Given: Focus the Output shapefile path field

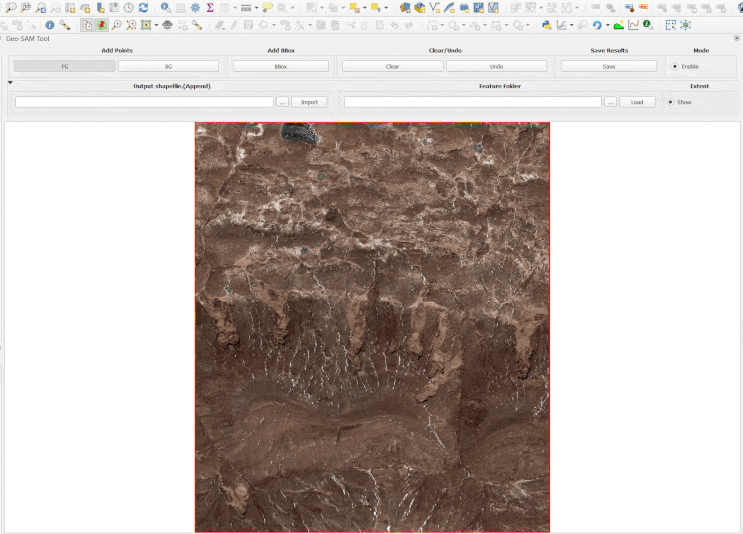Looking at the screenshot, I should (144, 102).
